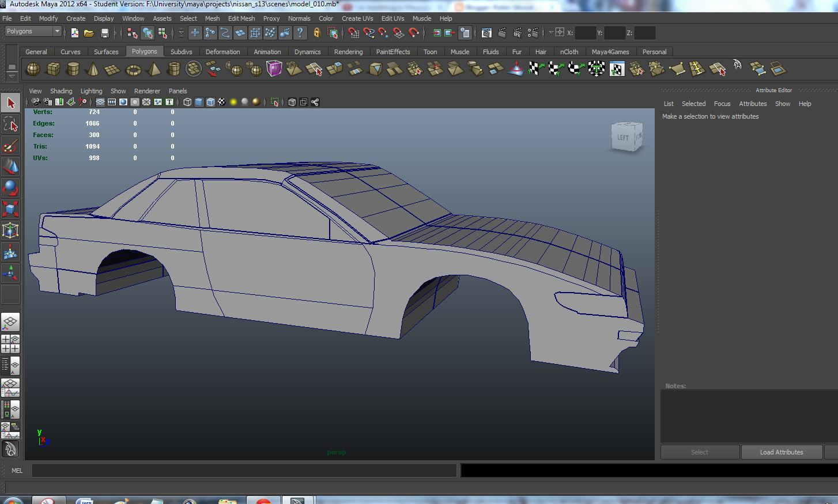Click the Select button in Attribute Editor

pyautogui.click(x=699, y=452)
